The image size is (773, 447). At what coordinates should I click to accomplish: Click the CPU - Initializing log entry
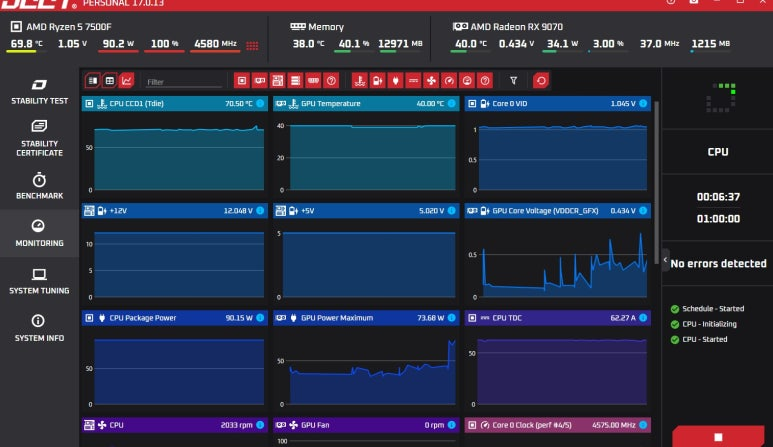[x=709, y=324]
